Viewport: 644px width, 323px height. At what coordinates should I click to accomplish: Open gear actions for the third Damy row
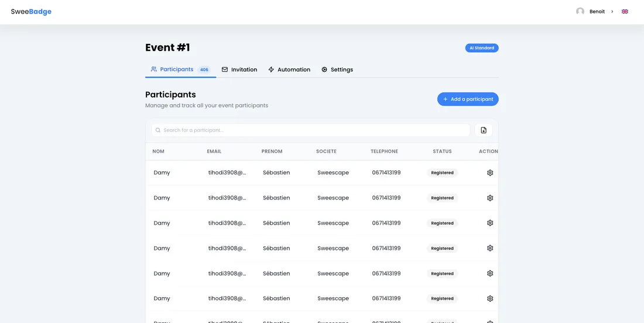489,223
